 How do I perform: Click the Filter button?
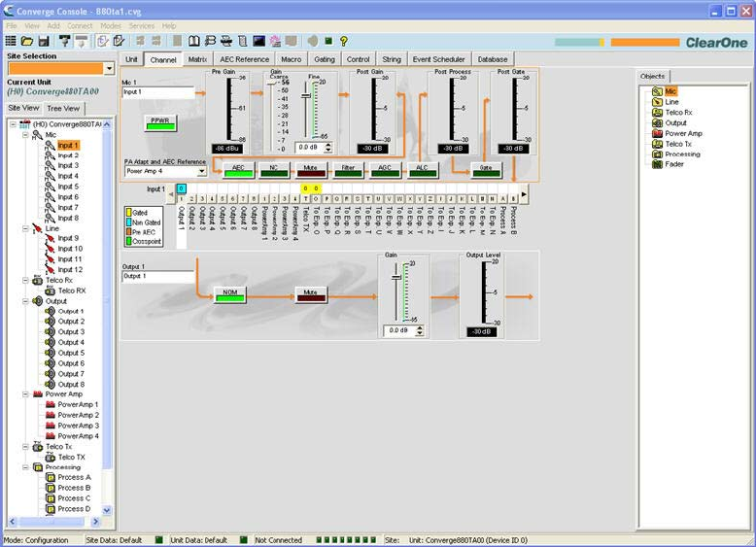347,169
